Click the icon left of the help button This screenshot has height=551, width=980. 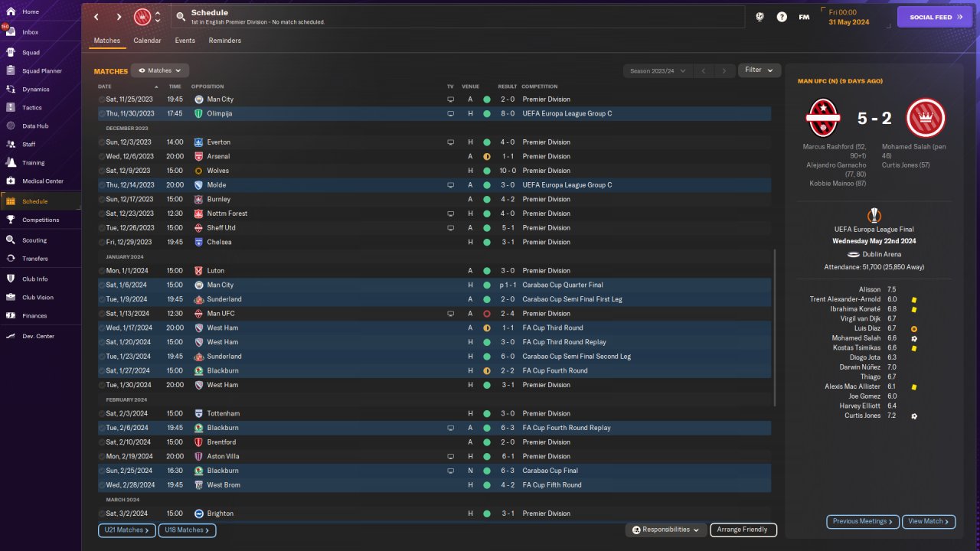[759, 17]
